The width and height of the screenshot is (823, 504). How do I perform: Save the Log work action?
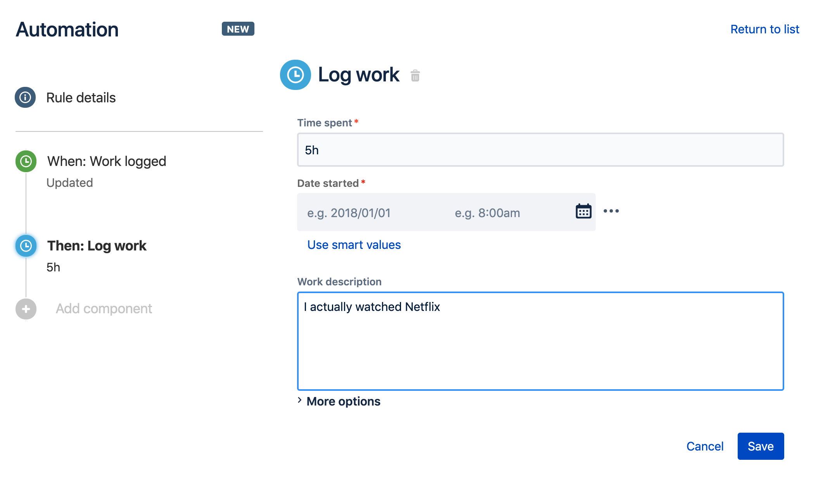[761, 446]
